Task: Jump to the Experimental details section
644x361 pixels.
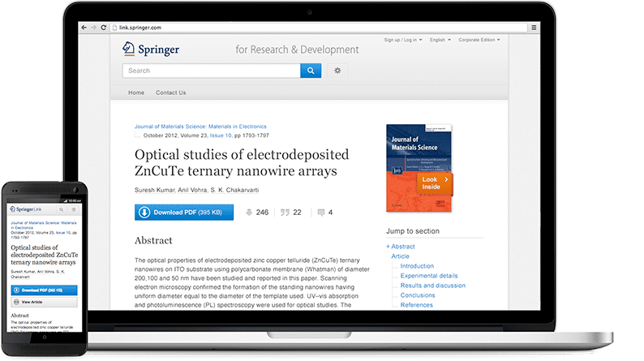Action: click(x=428, y=276)
